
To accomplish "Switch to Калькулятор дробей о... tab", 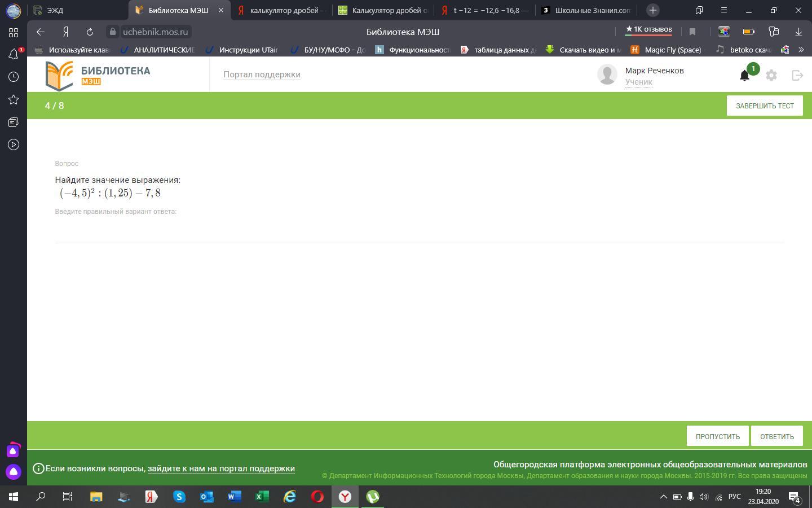I will 383,10.
